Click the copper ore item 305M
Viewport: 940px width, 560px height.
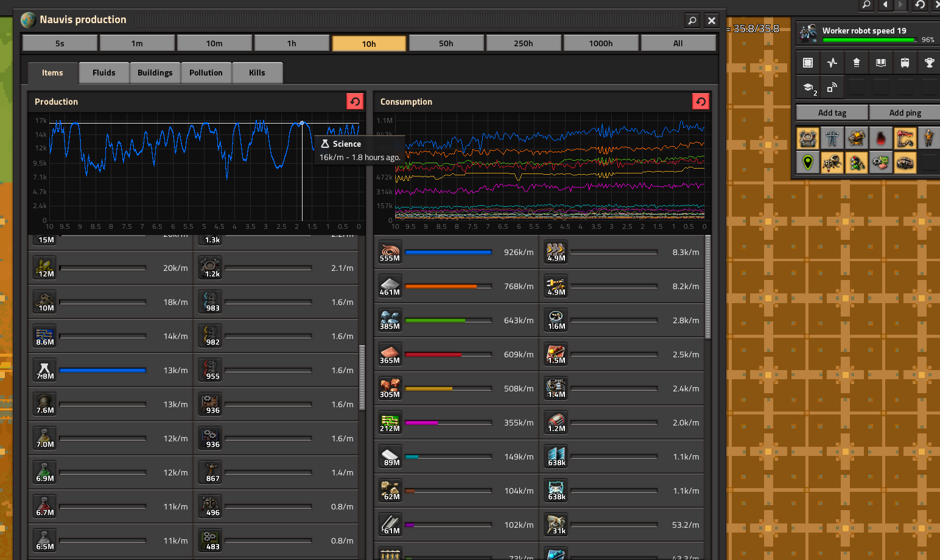coord(390,388)
